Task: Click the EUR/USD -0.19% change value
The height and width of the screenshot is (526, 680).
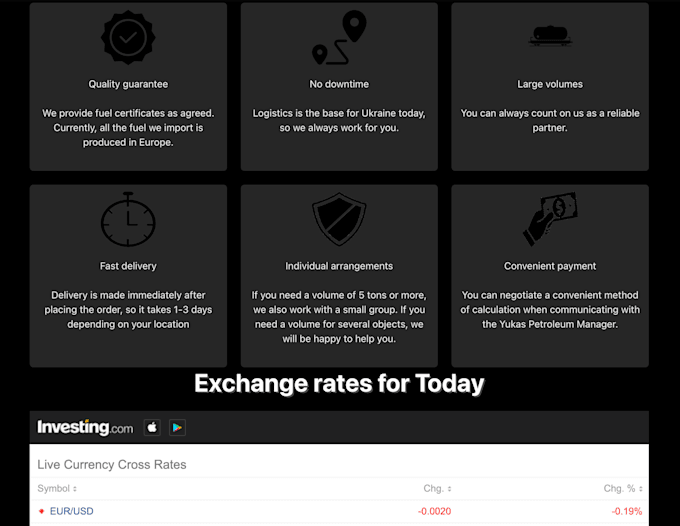Action: click(627, 511)
